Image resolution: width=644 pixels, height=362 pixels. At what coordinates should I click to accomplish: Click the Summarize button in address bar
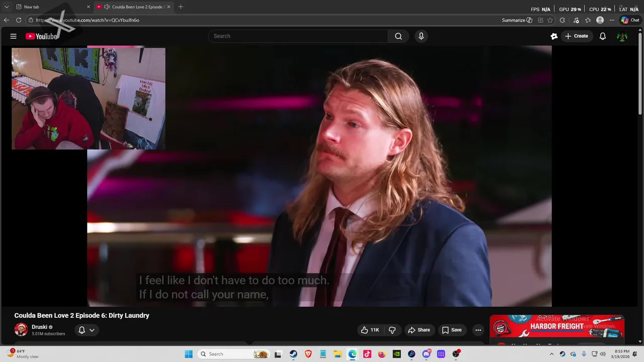coord(517,20)
